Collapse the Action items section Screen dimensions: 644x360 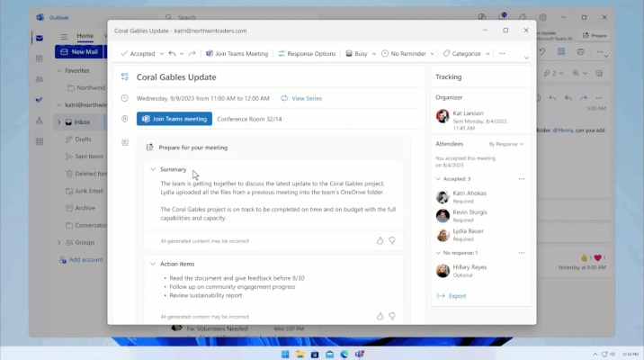coord(153,264)
